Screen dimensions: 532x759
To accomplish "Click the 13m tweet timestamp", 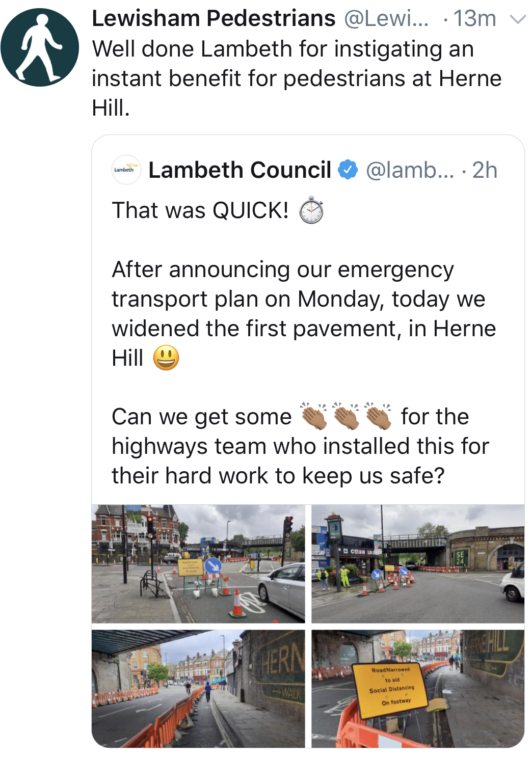I will coord(474,19).
